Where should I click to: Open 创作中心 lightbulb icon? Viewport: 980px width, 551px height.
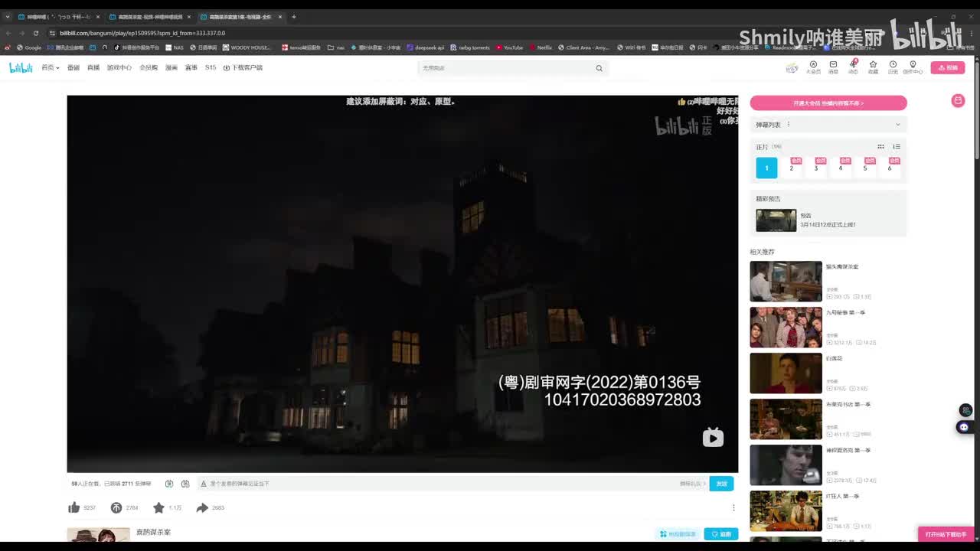913,67
